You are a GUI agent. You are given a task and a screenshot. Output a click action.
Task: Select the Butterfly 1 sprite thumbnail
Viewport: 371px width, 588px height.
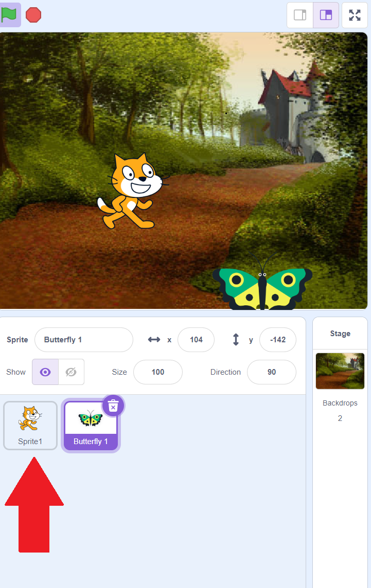(91, 425)
